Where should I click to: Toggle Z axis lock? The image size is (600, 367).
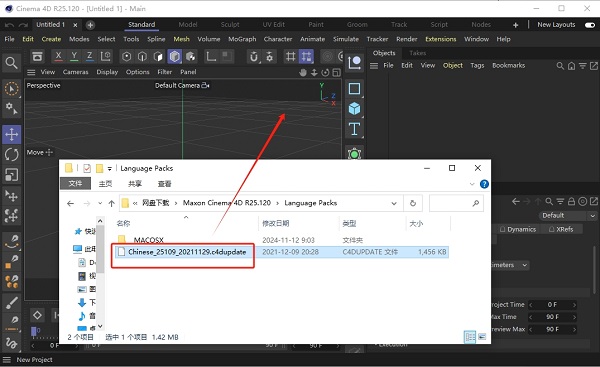coord(90,57)
